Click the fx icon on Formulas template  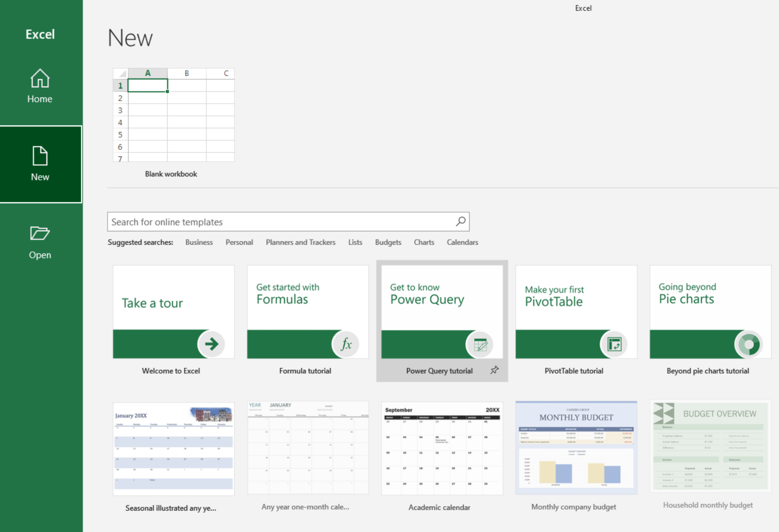click(346, 344)
